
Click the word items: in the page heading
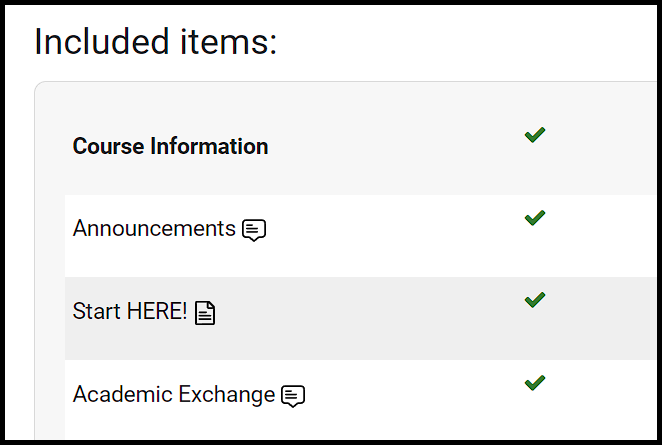point(228,41)
